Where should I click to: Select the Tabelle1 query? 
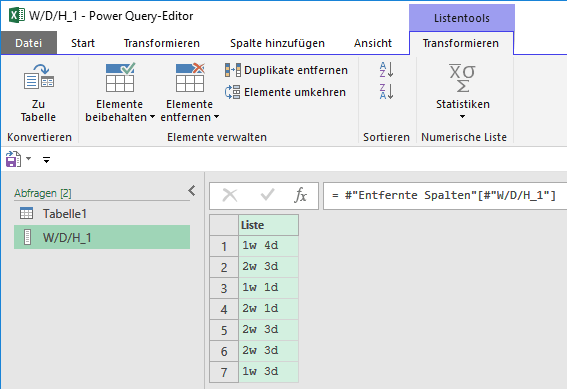102,214
